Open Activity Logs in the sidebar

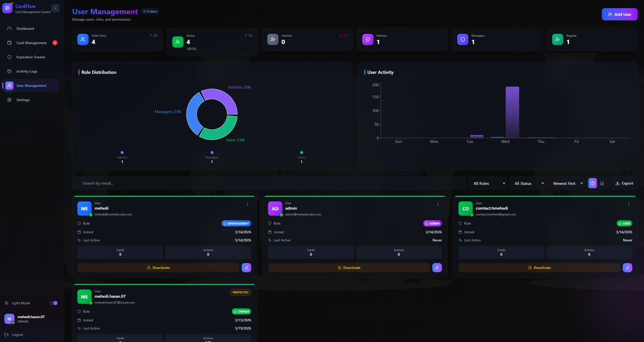click(31, 72)
